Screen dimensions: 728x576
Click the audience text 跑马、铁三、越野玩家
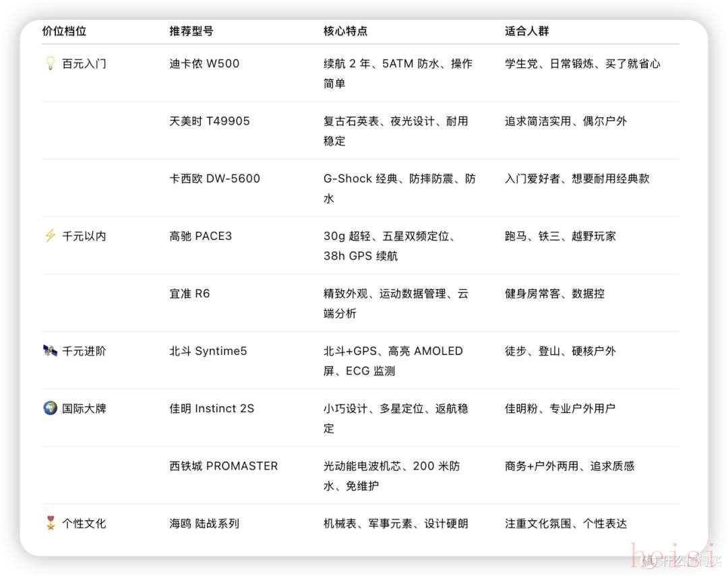pyautogui.click(x=560, y=236)
